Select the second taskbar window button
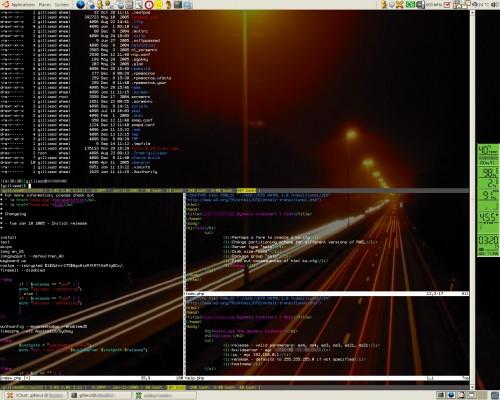This screenshot has height=400, width=500. click(100, 395)
